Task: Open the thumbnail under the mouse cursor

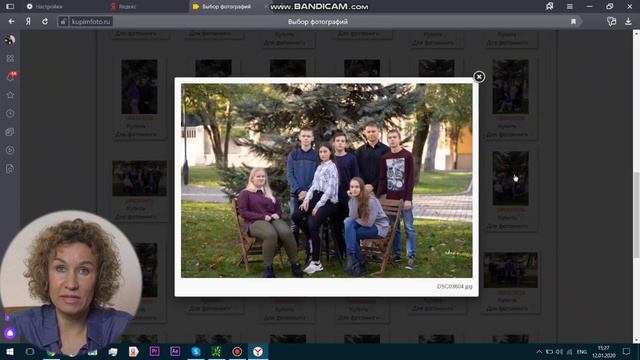Action: coord(510,178)
